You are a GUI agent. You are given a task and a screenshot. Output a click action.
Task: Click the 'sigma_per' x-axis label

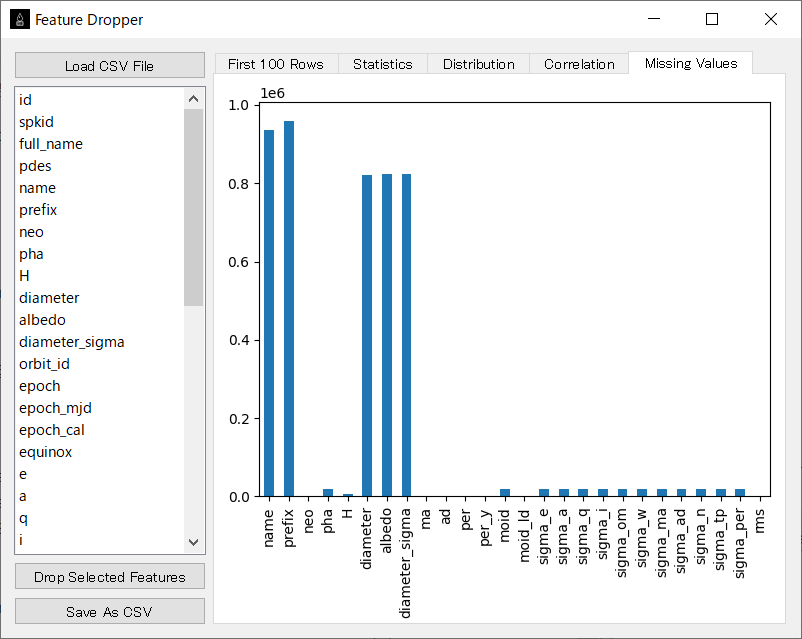740,543
